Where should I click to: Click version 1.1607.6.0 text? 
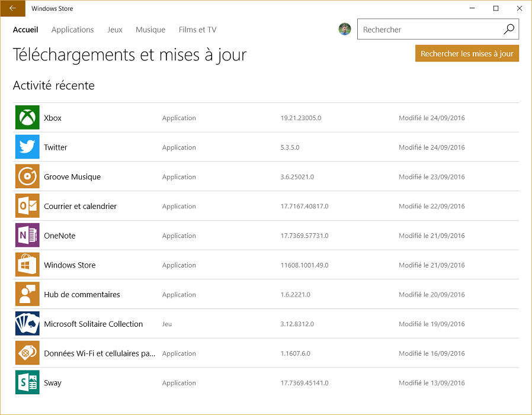[296, 353]
